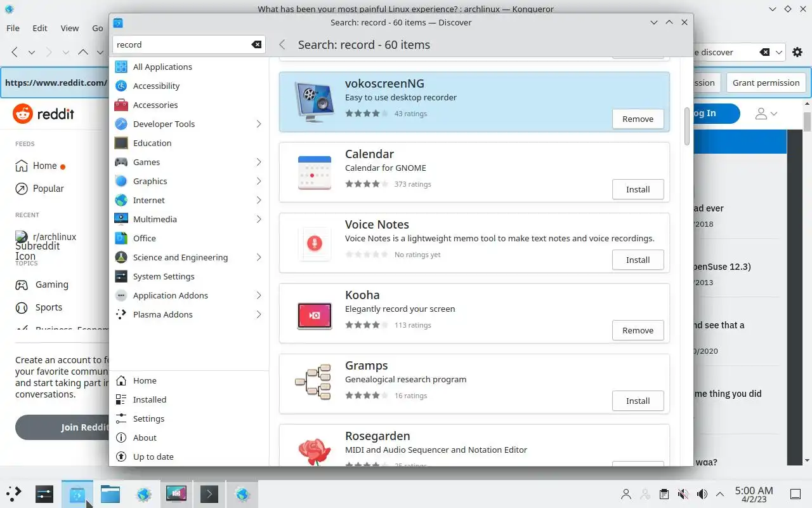Open Konsole terminal from taskbar
The width and height of the screenshot is (812, 508).
209,493
